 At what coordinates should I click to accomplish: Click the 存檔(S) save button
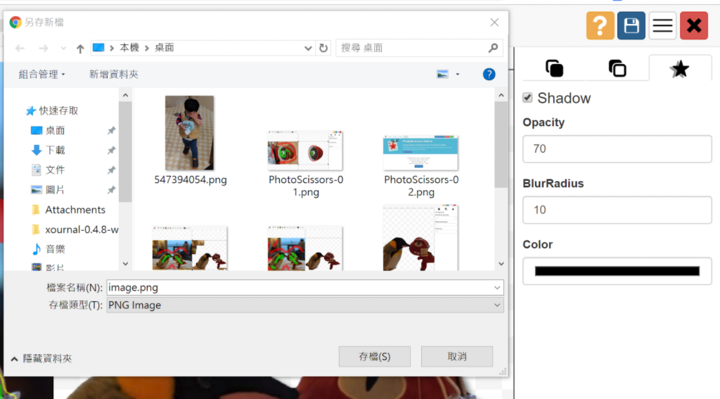[375, 356]
